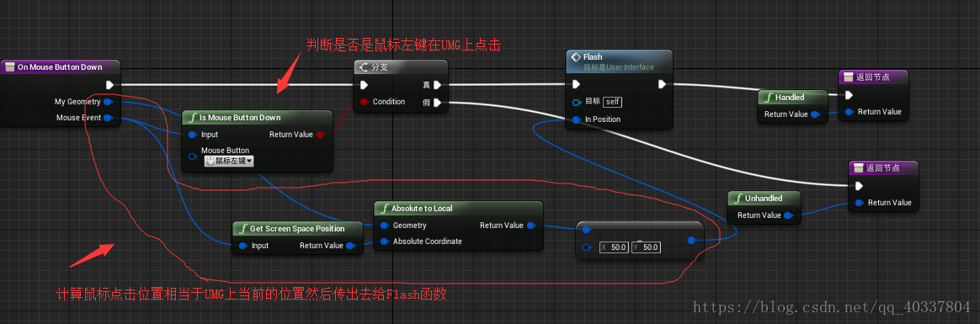Click the My Geometry output pin
Image resolution: width=980 pixels, height=324 pixels.
(x=108, y=101)
